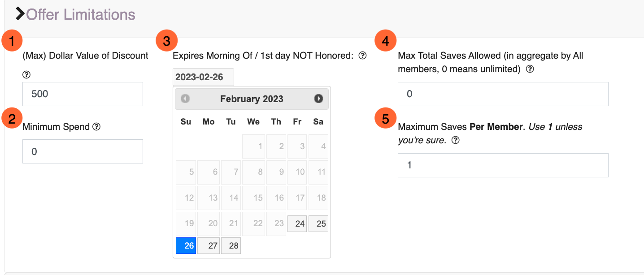
Task: Go to next month in calendar
Action: click(318, 99)
